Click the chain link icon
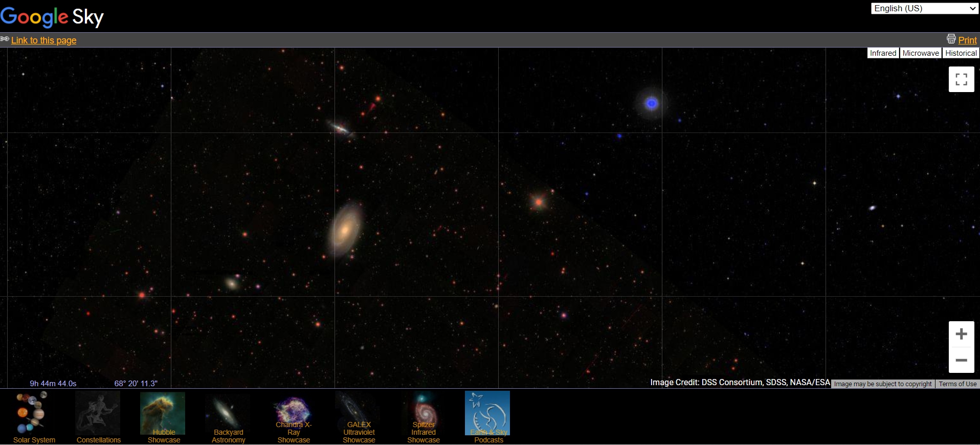The height and width of the screenshot is (445, 980). pos(5,39)
